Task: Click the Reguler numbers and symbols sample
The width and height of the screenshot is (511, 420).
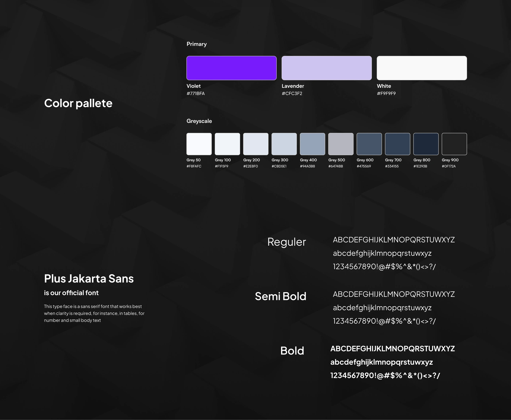Action: click(384, 267)
